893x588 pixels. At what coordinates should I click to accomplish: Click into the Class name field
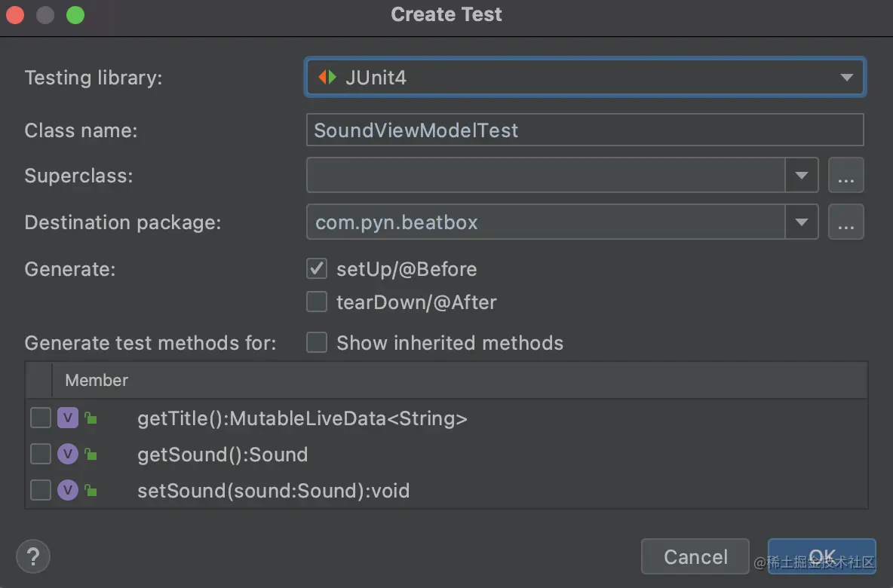[x=584, y=130]
